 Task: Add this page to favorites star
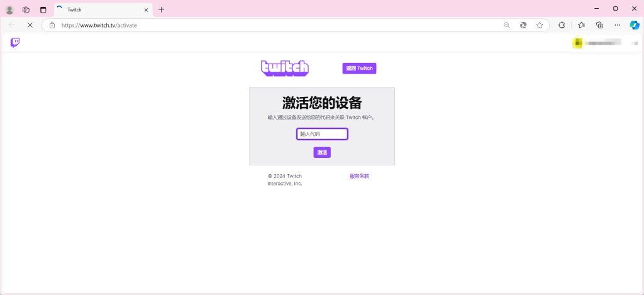tap(540, 25)
